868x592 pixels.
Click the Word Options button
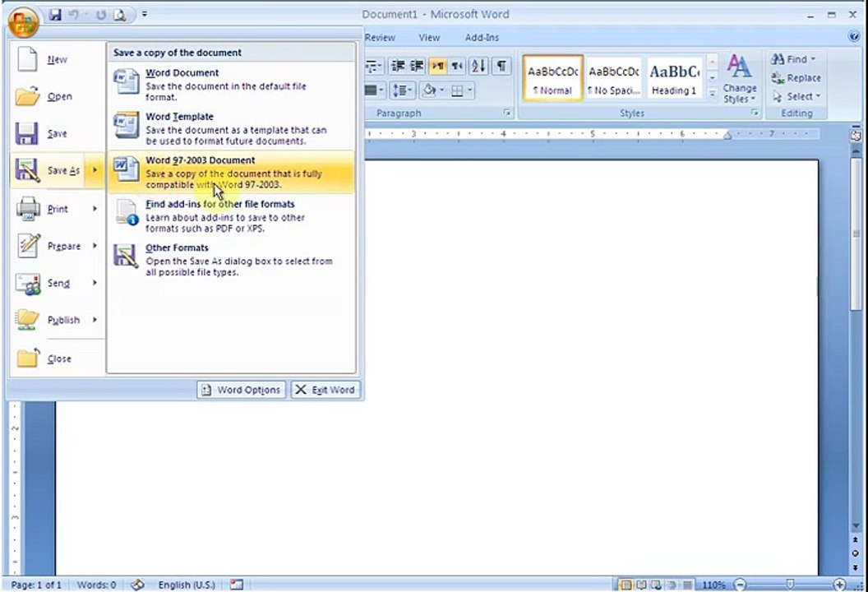[x=241, y=390]
